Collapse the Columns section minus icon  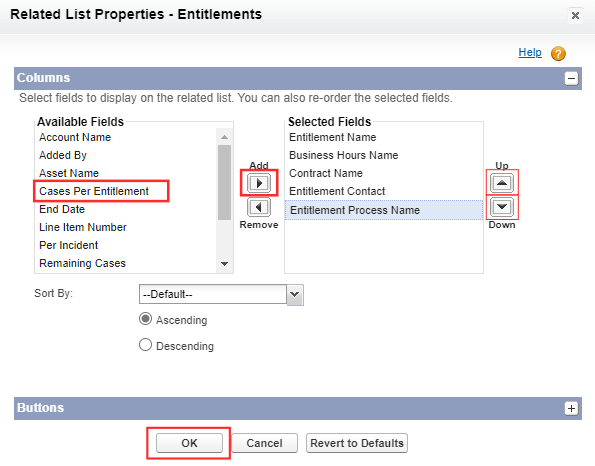coord(571,79)
